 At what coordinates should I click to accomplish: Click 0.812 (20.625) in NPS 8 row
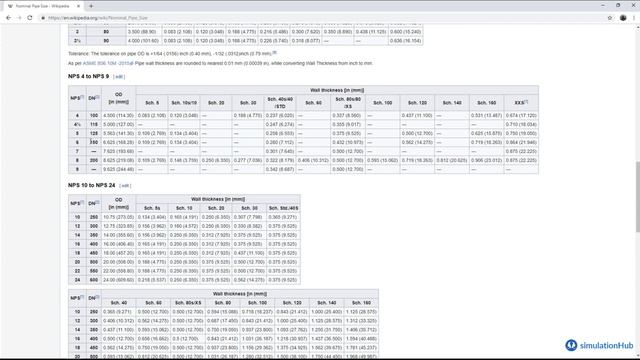click(452, 160)
